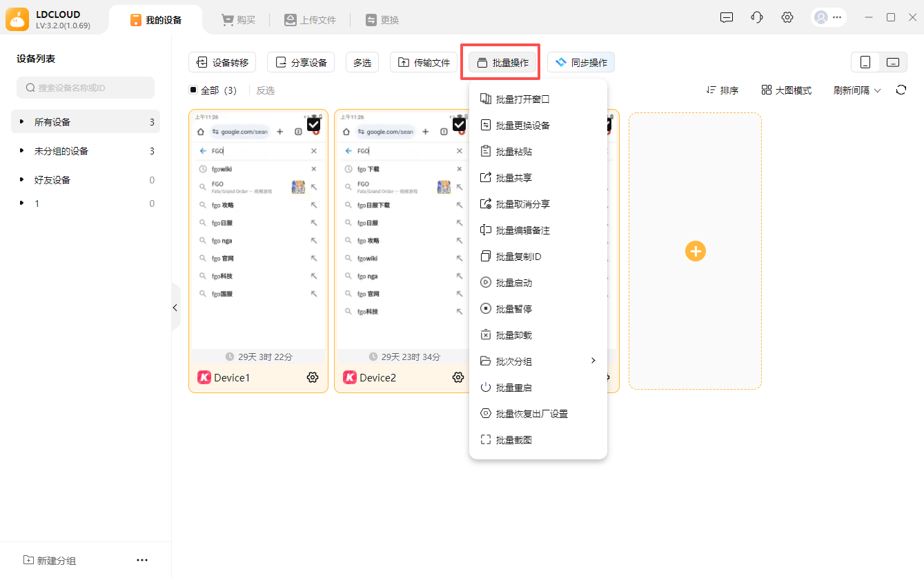The image size is (924, 578).
Task: Click the refresh device list icon
Action: tap(901, 90)
